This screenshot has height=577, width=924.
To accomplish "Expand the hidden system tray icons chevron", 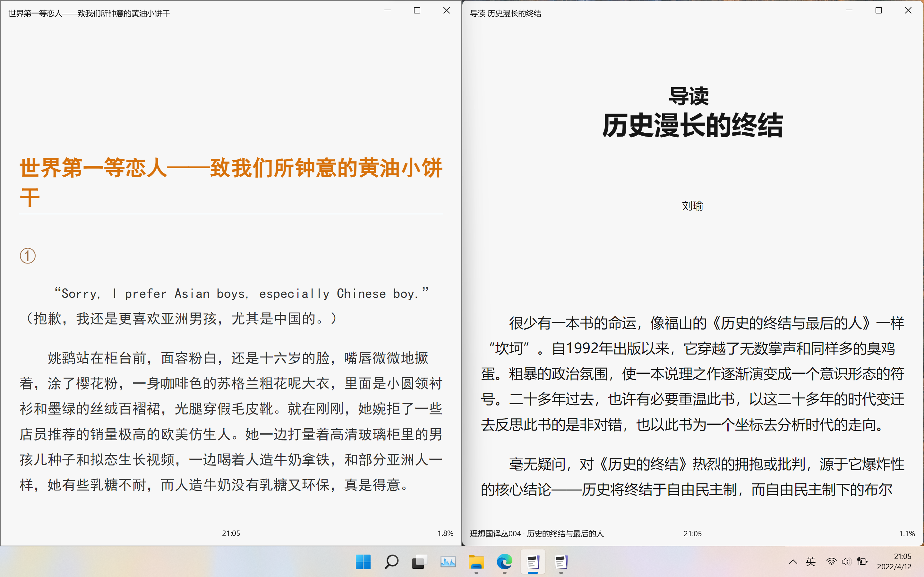I will [x=793, y=562].
